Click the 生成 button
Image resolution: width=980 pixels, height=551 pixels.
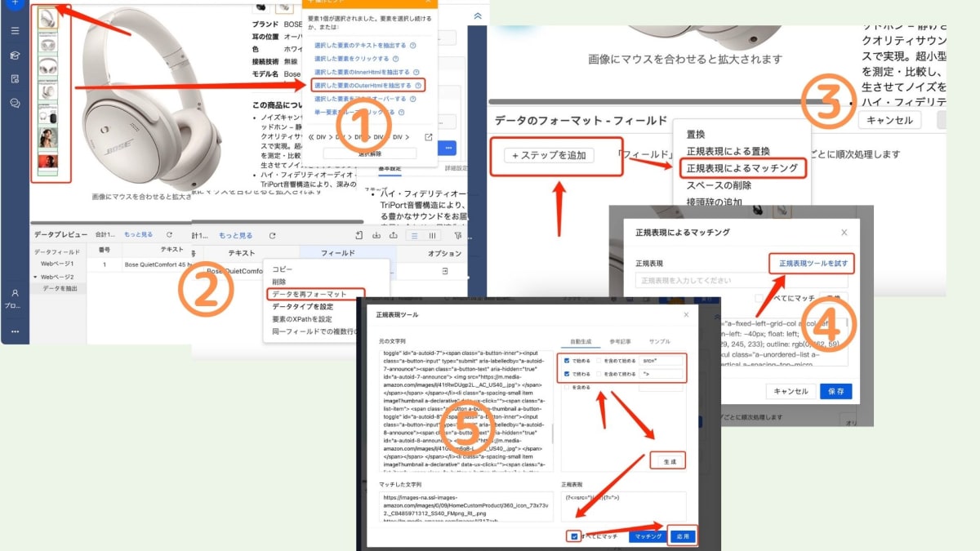click(x=670, y=461)
